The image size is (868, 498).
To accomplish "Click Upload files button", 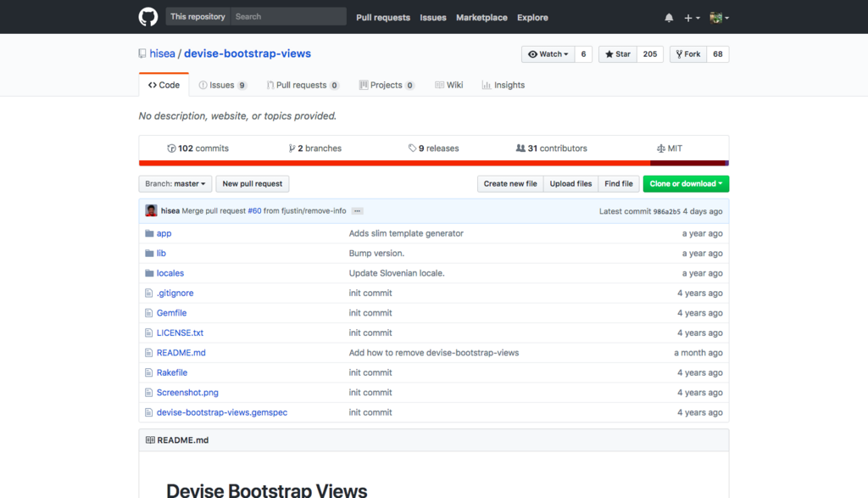I will (570, 184).
